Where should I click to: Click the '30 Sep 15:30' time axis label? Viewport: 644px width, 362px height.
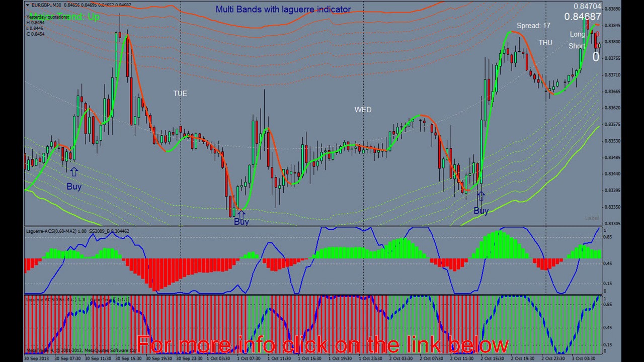[129, 358]
